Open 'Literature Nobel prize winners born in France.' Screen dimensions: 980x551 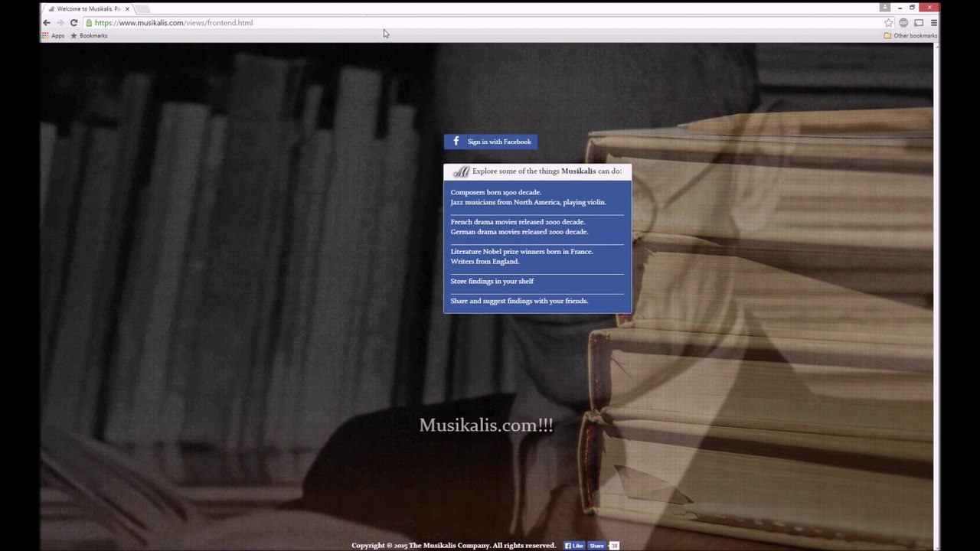[x=521, y=252]
